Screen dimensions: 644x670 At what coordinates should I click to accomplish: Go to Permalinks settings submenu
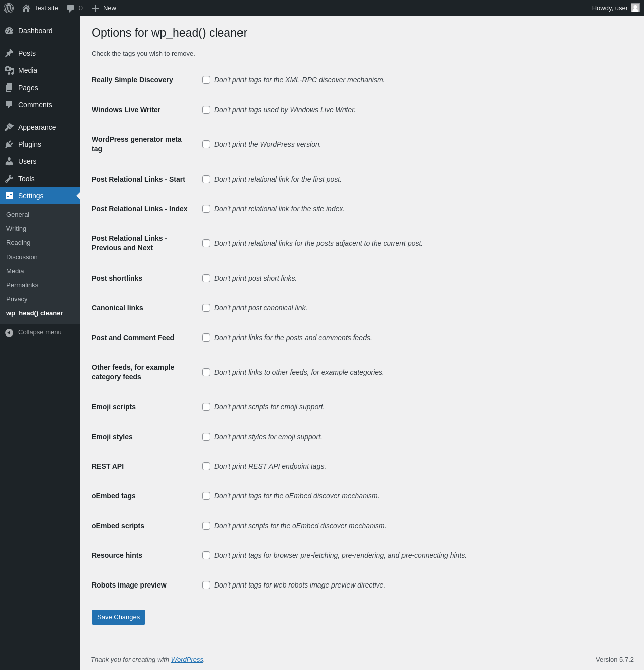(x=22, y=285)
